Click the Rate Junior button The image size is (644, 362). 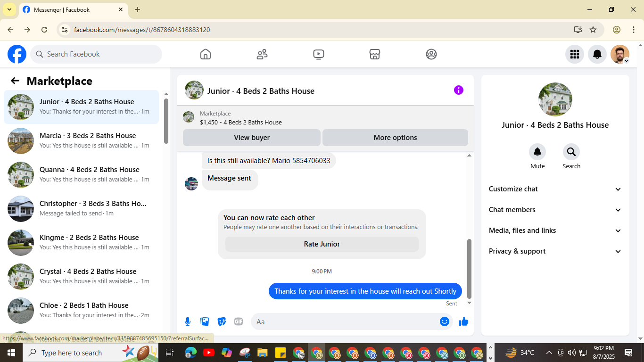click(322, 244)
